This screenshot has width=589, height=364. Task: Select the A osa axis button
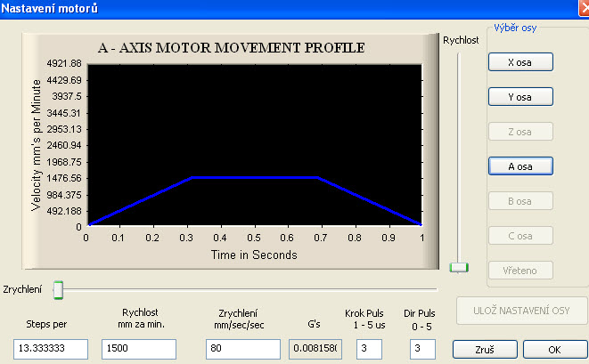tap(520, 166)
